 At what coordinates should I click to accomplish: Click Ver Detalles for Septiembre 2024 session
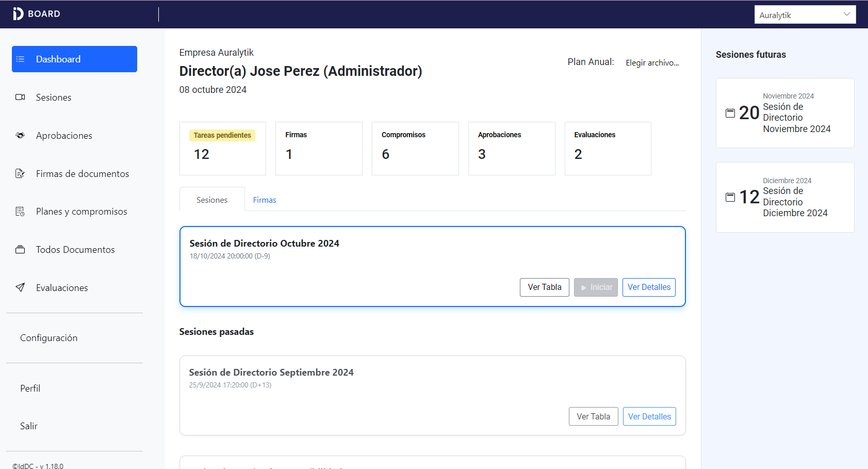pos(649,416)
